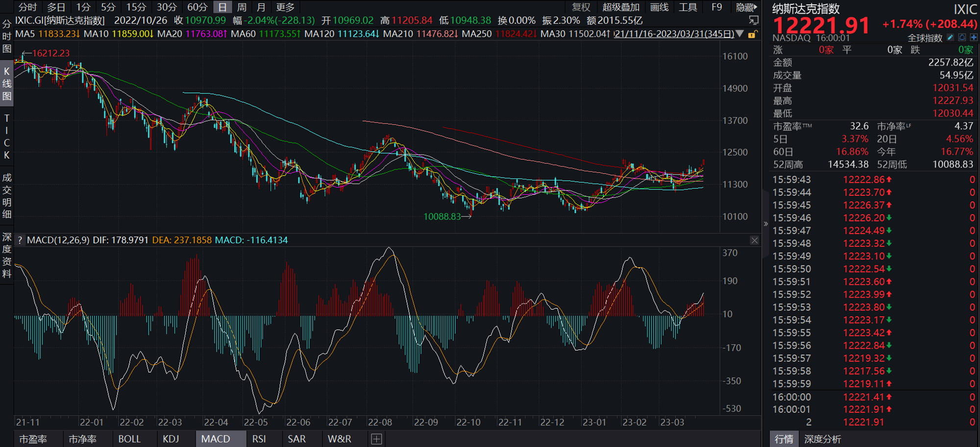Open MACD help question mark icon

pyautogui.click(x=20, y=240)
